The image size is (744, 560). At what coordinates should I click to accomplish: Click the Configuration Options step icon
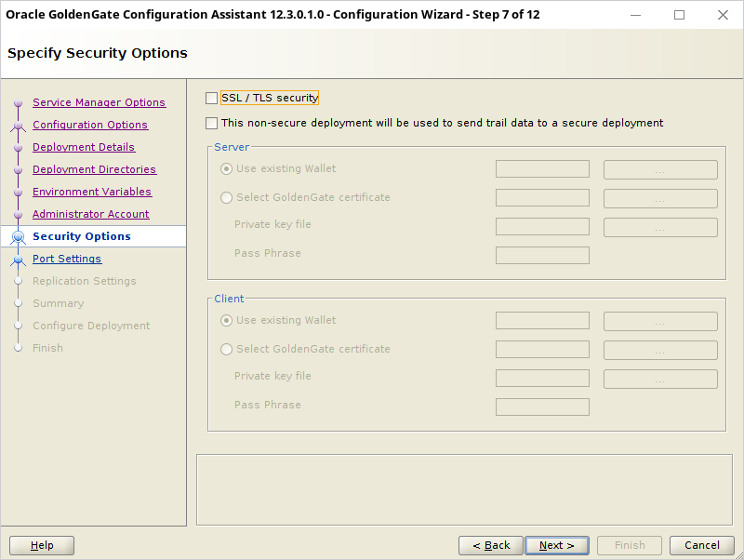[18, 126]
